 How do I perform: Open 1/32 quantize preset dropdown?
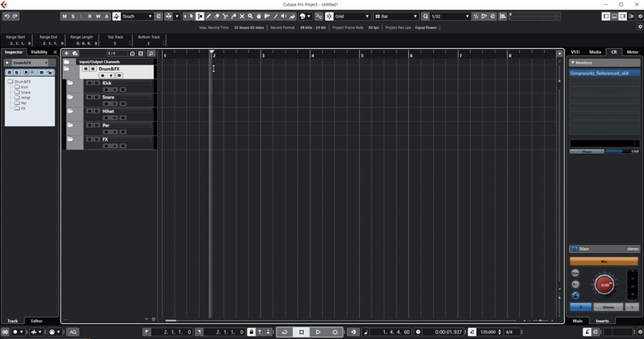point(449,17)
